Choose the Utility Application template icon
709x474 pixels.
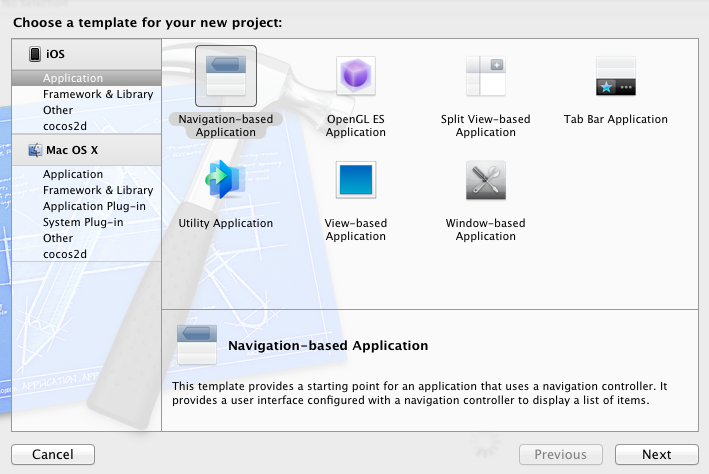(226, 180)
